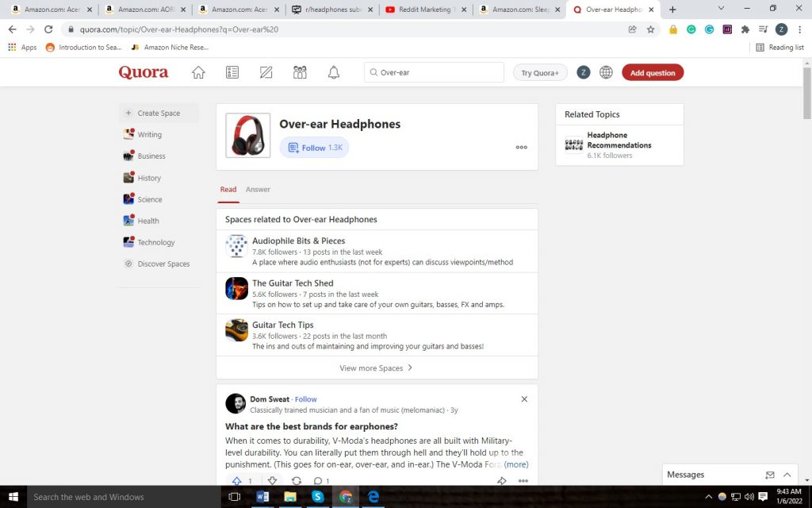Open Chrome tab search dropdown
Screen dimensions: 812x508
point(721,9)
